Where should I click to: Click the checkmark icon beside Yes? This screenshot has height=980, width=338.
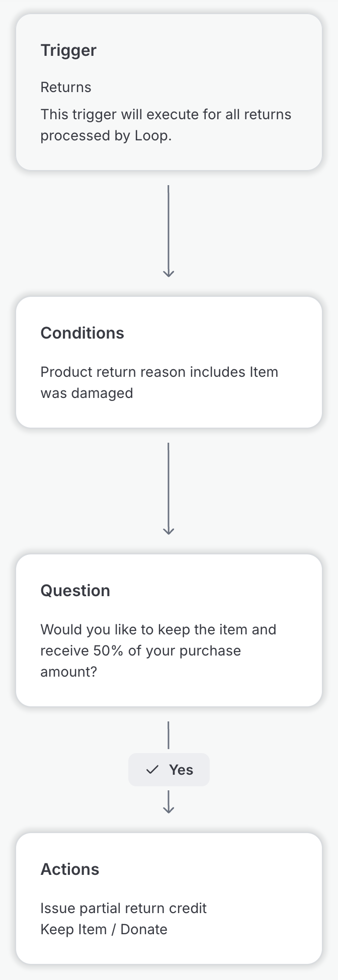[x=152, y=770]
